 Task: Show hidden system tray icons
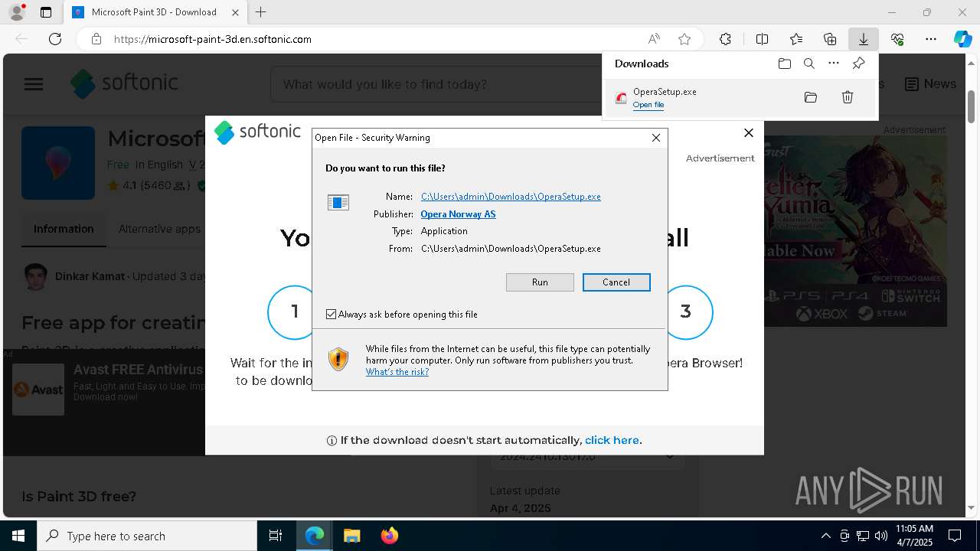[x=826, y=536]
